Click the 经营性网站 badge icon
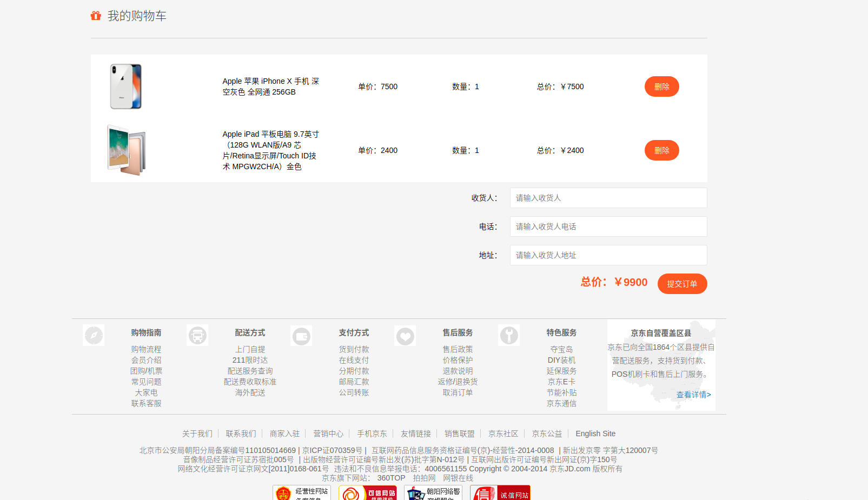 (x=302, y=492)
